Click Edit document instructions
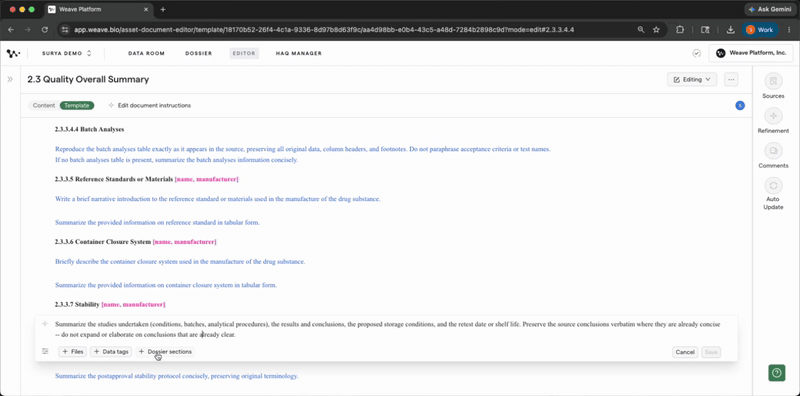Screen dimensions: 800x396 click(149, 106)
